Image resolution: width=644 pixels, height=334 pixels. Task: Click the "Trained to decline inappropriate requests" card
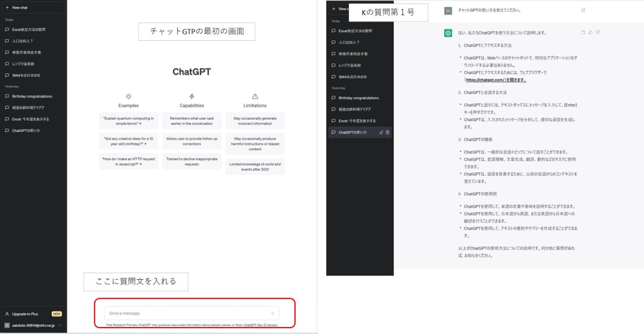(x=192, y=162)
